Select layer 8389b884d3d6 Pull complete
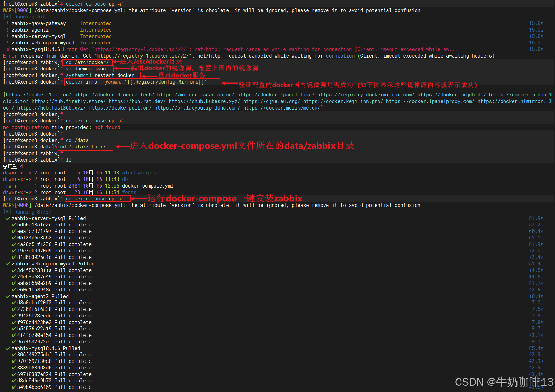The image size is (555, 392). (x=52, y=368)
